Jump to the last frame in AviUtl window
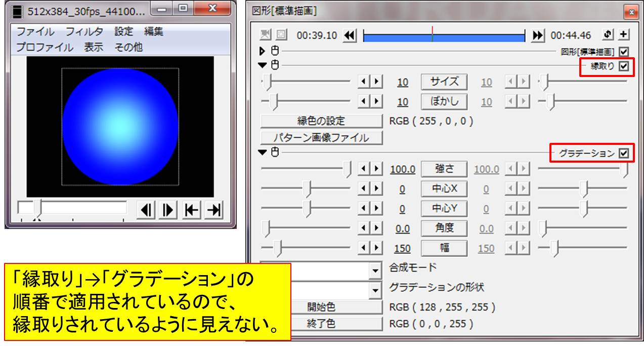The image size is (644, 346). [214, 209]
